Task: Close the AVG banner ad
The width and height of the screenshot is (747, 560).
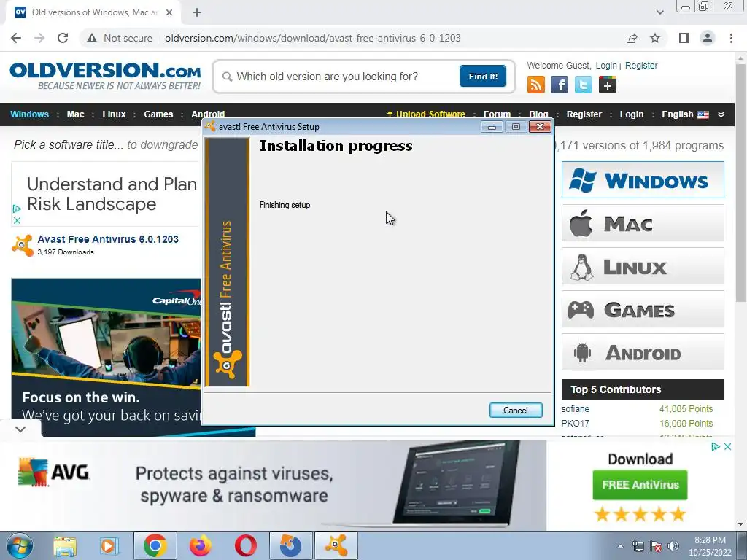Action: pyautogui.click(x=727, y=447)
